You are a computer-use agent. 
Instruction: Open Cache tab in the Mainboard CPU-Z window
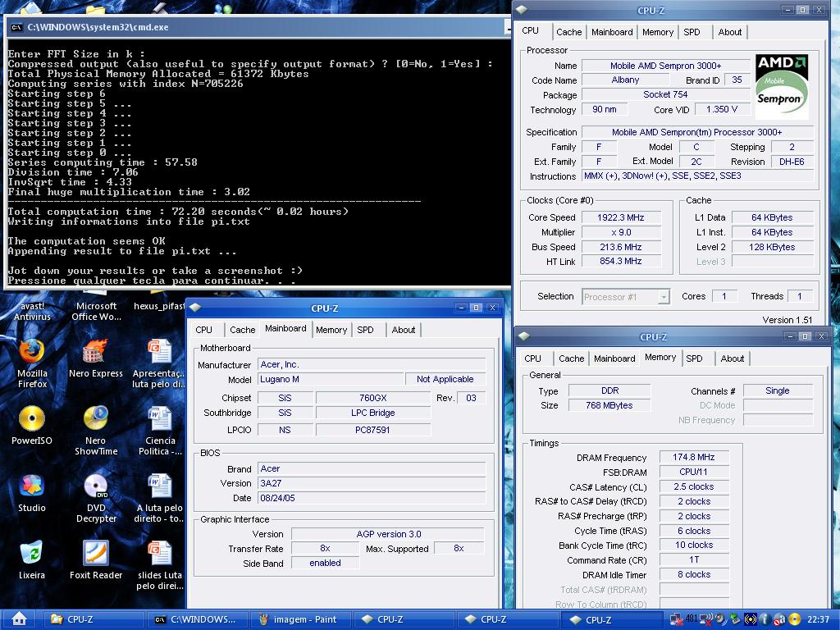242,330
